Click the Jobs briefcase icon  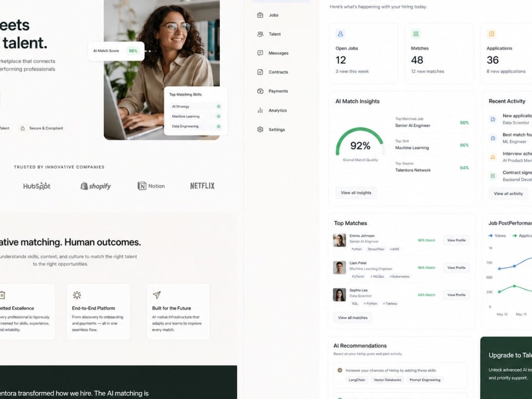260,15
